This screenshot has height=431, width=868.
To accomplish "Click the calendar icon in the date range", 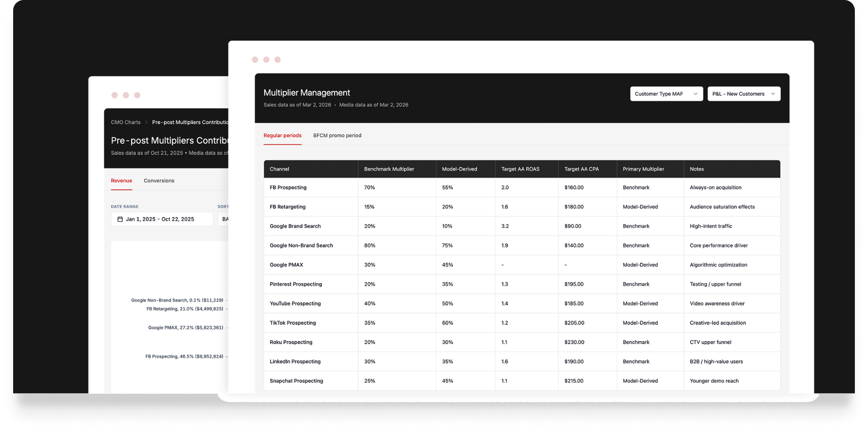I will click(120, 219).
